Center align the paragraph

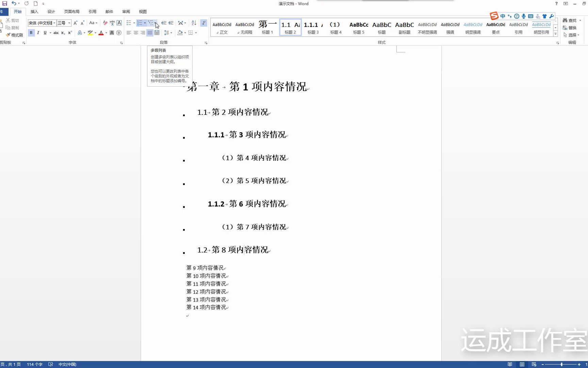click(136, 33)
